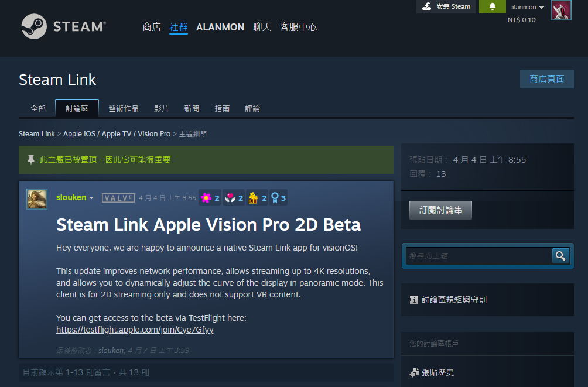Click the 訂閱討論串 button
588x387 pixels.
(440, 211)
